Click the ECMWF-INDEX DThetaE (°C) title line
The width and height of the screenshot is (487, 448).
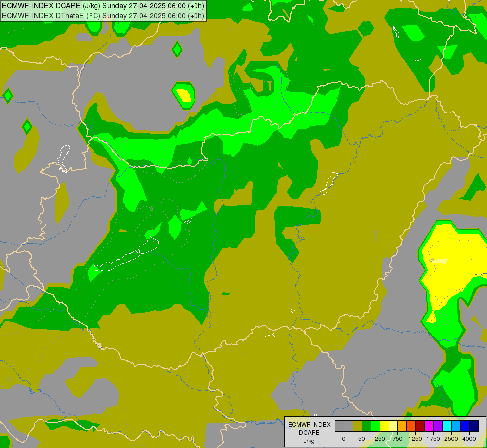click(103, 16)
